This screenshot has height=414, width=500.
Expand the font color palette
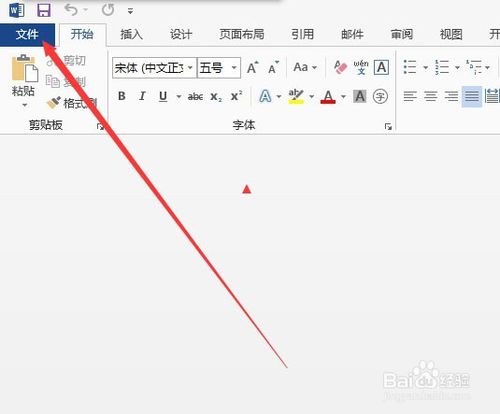pyautogui.click(x=343, y=97)
